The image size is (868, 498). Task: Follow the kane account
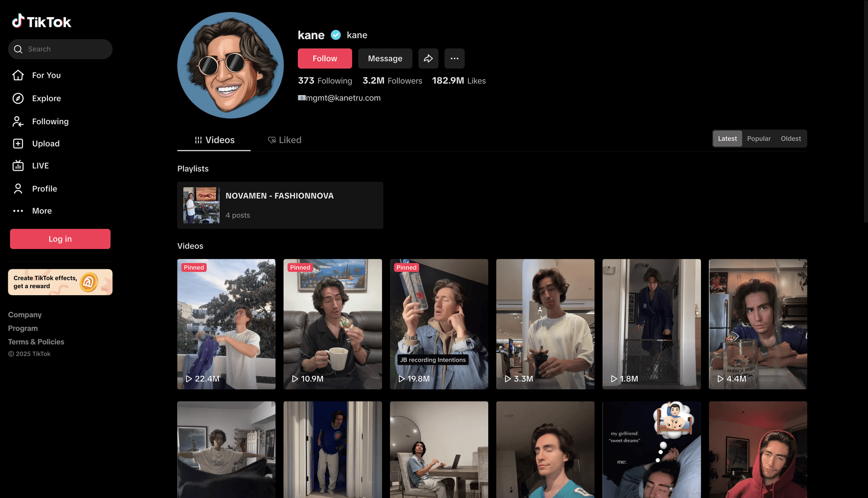[x=324, y=59]
